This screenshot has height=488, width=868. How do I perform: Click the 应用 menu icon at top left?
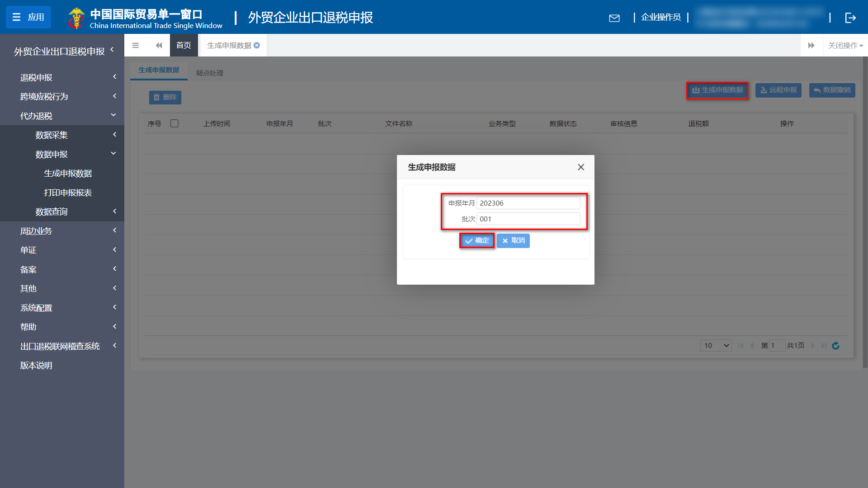(x=28, y=17)
